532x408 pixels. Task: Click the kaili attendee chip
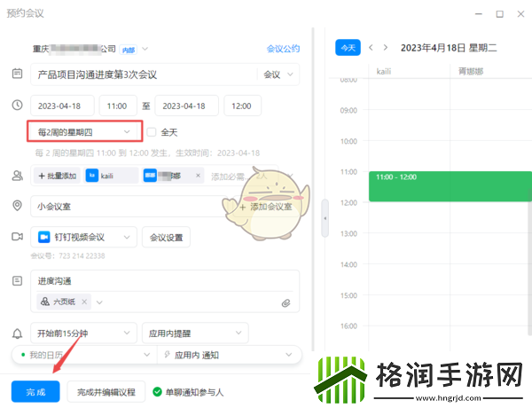click(111, 176)
